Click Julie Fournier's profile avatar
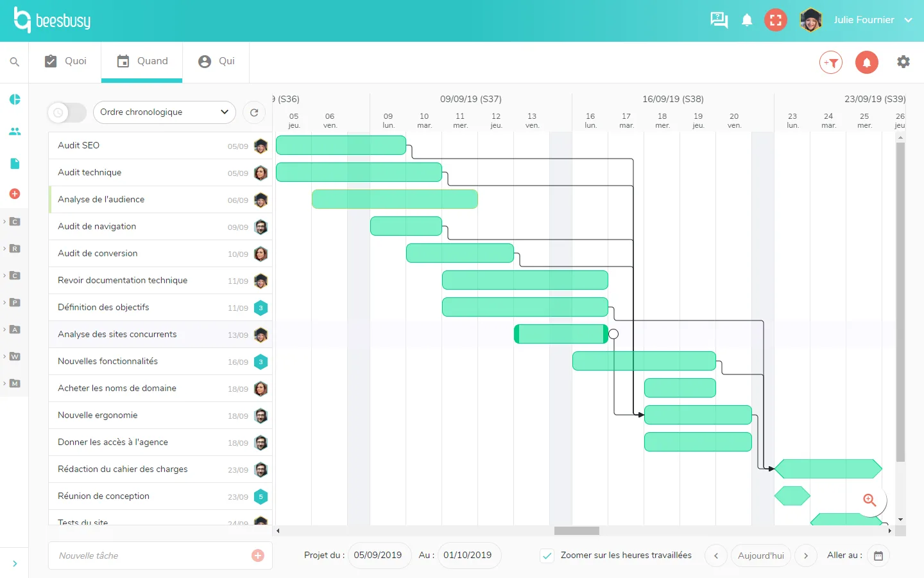 811,20
